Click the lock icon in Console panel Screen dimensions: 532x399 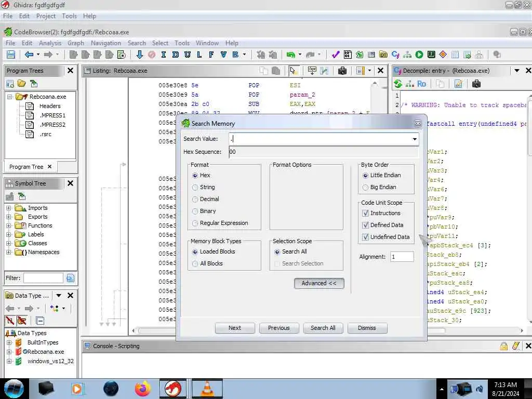[x=504, y=346]
